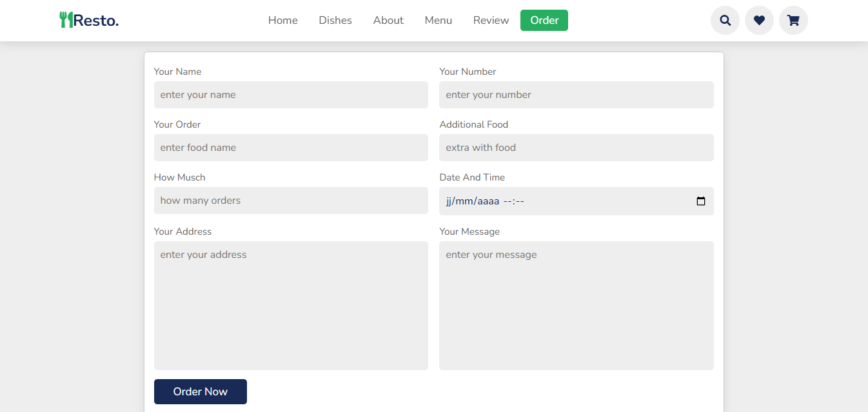Focus the 'enter your name' field
868x412 pixels.
[x=291, y=95]
